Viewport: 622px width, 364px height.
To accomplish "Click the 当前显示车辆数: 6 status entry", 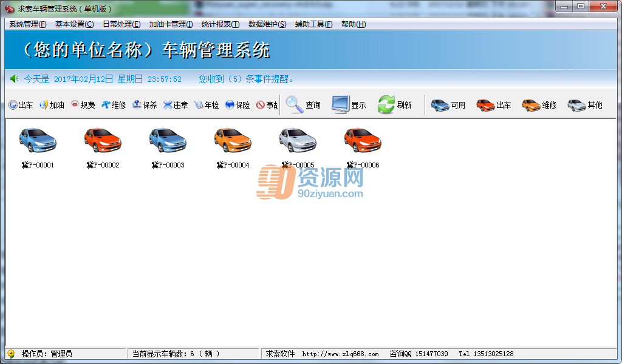I will coord(176,354).
